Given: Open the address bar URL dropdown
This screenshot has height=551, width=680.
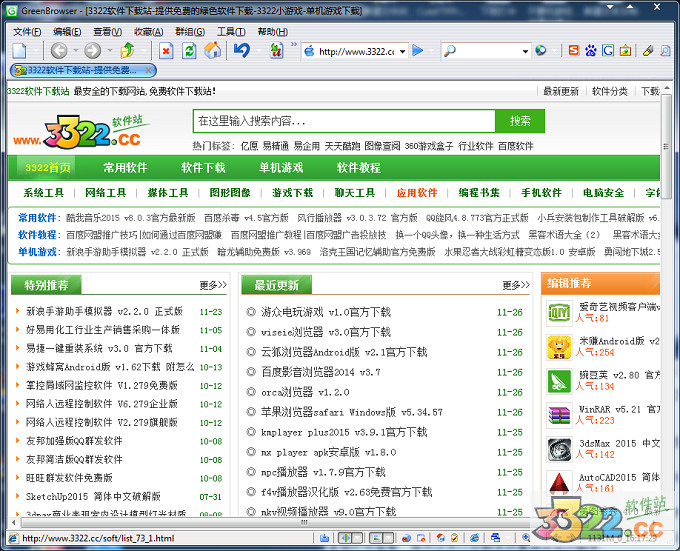Looking at the screenshot, I should click(x=401, y=51).
